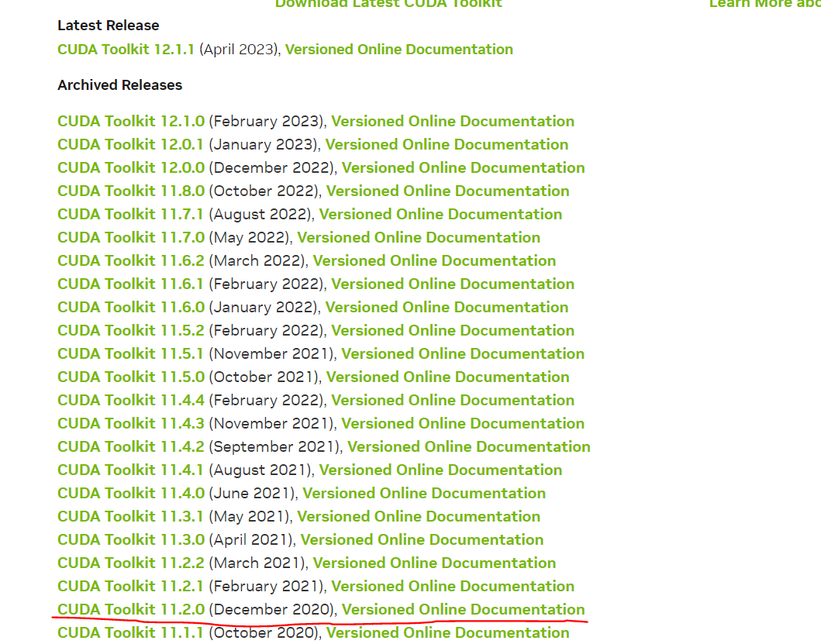
Task: Open documentation link in the 11.5.2 row
Action: 453,330
